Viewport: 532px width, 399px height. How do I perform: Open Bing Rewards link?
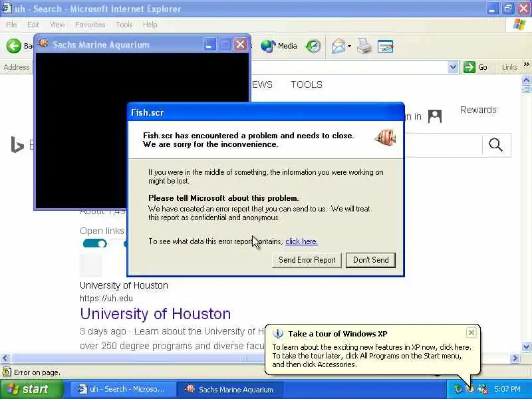pos(478,110)
